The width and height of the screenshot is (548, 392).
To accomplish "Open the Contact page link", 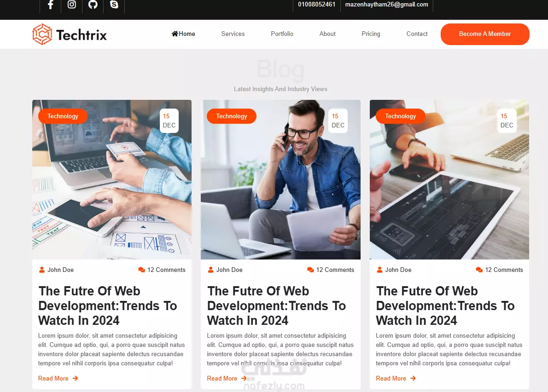I will pyautogui.click(x=417, y=34).
